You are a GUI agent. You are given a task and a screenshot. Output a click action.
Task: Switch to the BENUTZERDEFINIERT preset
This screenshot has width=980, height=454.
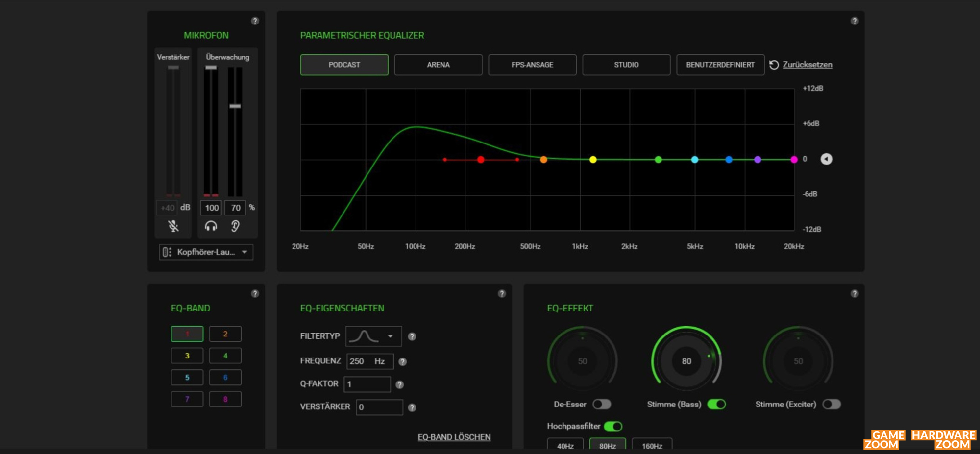(x=721, y=65)
